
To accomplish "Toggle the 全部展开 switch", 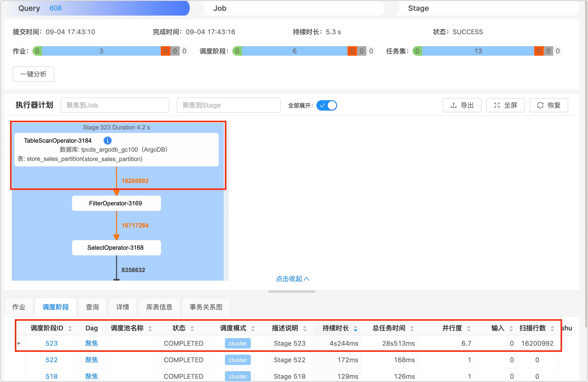I will [x=327, y=105].
